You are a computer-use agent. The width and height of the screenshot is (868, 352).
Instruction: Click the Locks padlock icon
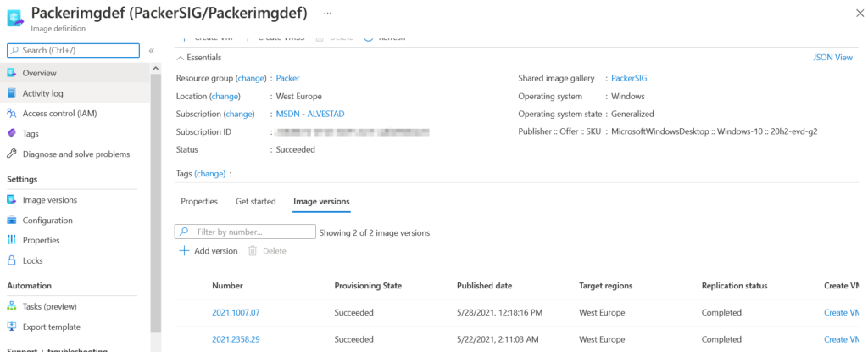[x=12, y=260]
